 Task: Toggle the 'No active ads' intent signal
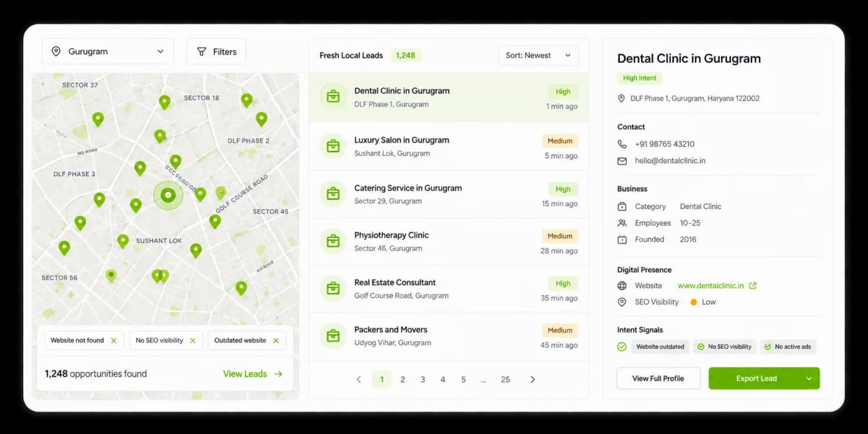point(788,347)
